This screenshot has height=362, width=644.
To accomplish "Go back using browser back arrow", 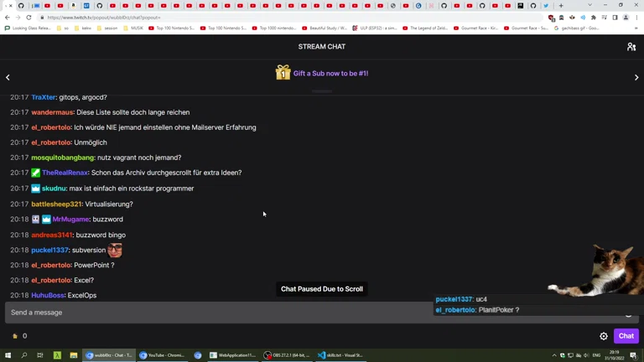I will (x=8, y=18).
